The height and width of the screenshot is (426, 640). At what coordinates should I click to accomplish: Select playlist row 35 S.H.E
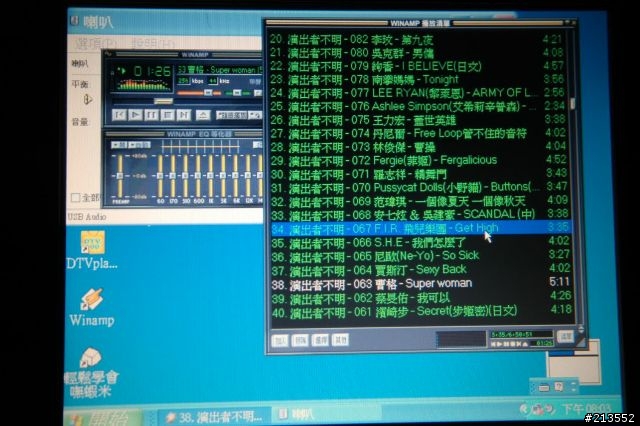click(420, 242)
